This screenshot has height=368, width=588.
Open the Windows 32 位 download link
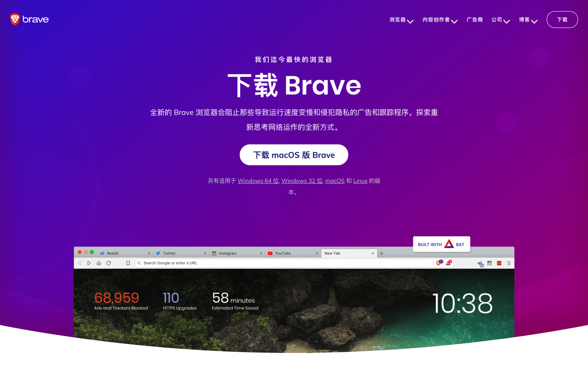pos(302,181)
